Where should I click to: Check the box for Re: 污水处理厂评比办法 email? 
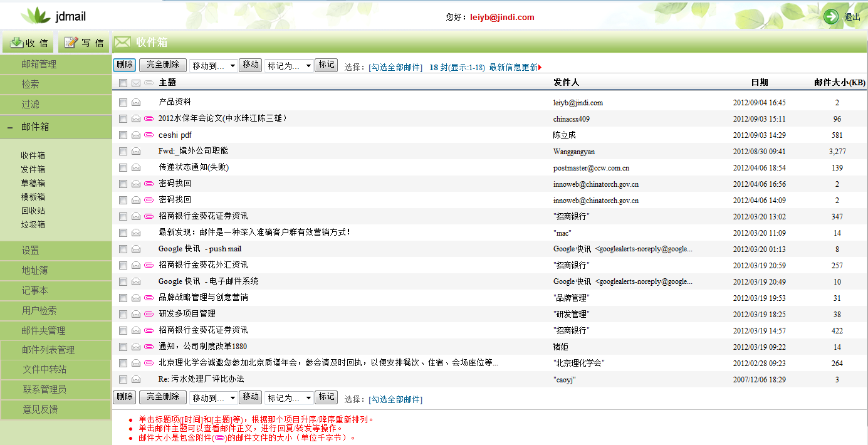[123, 379]
